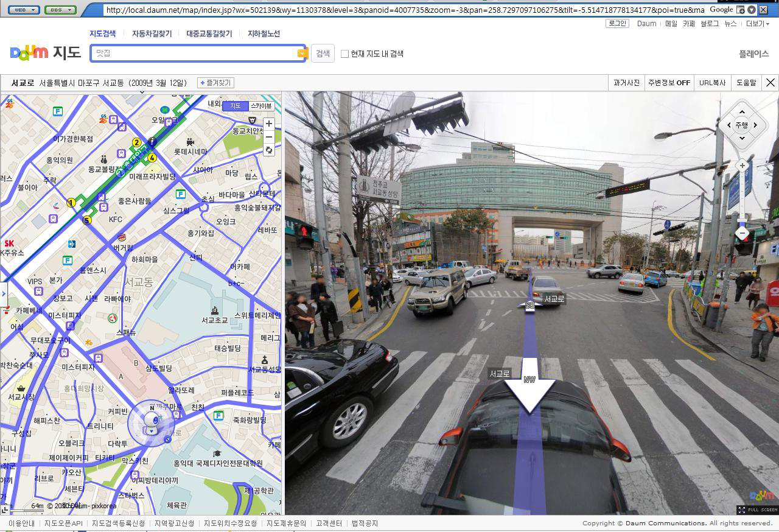Image resolution: width=779 pixels, height=532 pixels.
Task: Zoom in road view using plus diamond
Action: pyautogui.click(x=742, y=166)
